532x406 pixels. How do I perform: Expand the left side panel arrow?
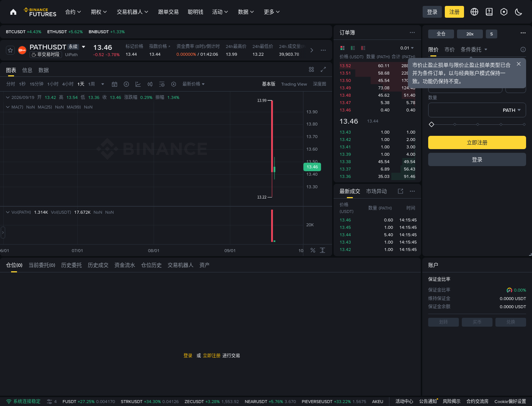3,232
